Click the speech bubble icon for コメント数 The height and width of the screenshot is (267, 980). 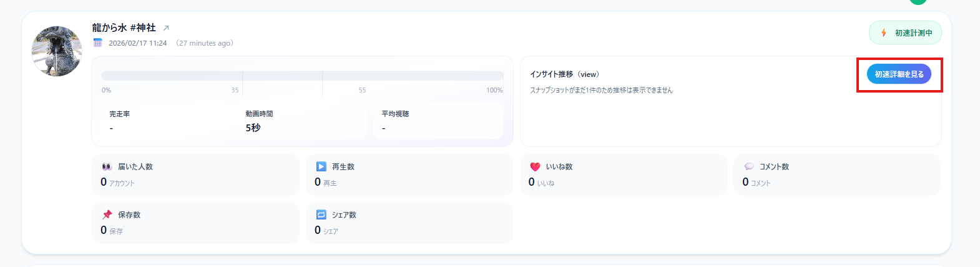point(749,167)
